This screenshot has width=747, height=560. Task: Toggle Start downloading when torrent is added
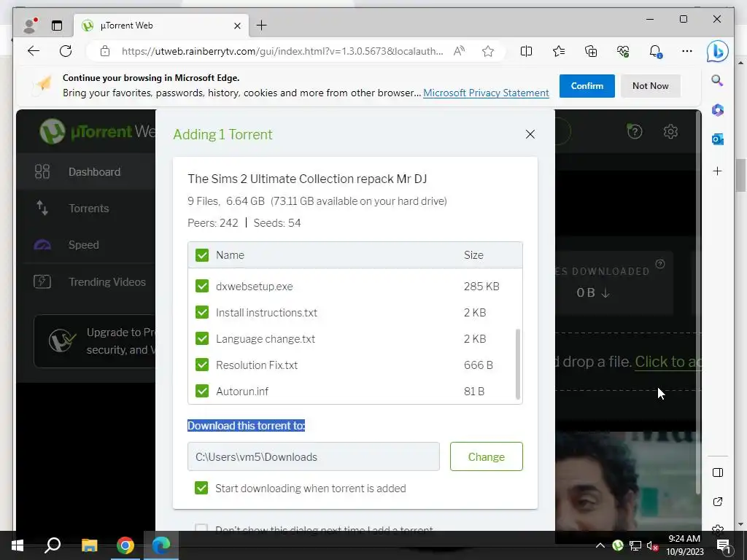coord(201,488)
